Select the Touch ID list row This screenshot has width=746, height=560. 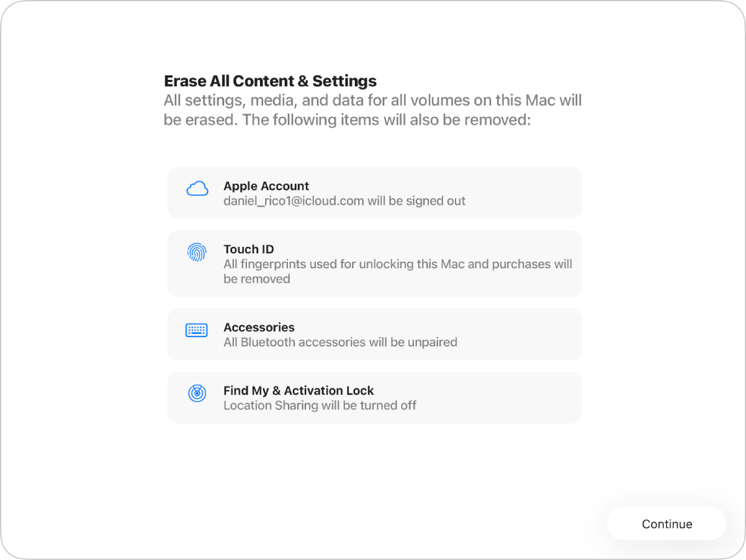point(374,263)
